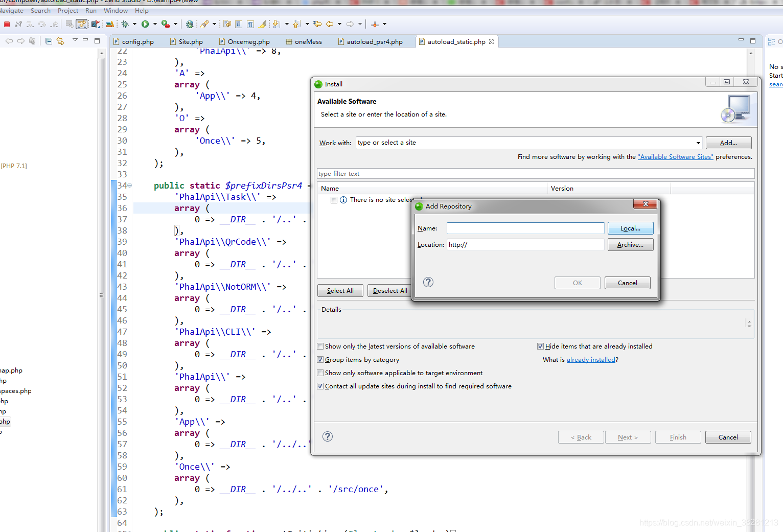The width and height of the screenshot is (783, 532).
Task: Click the Select All button
Action: (x=340, y=291)
